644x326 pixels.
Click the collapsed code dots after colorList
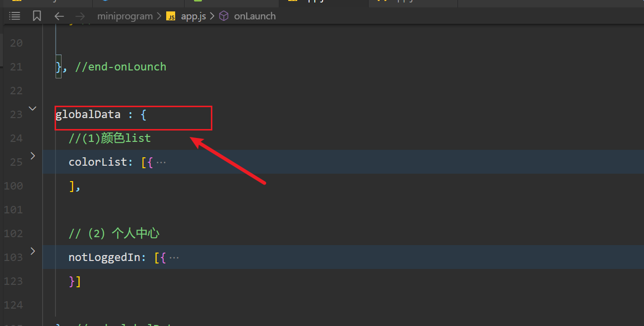point(164,161)
